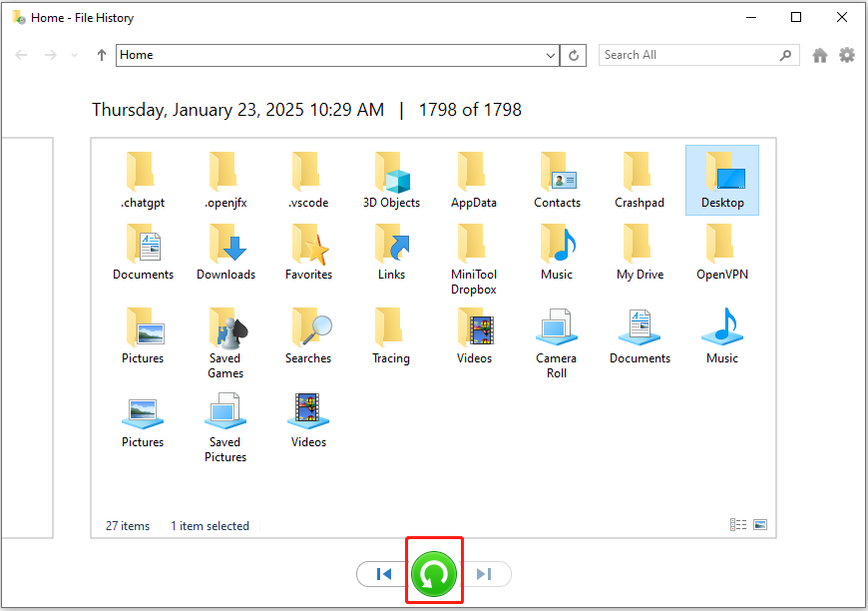Select the Searches folder

[x=308, y=336]
